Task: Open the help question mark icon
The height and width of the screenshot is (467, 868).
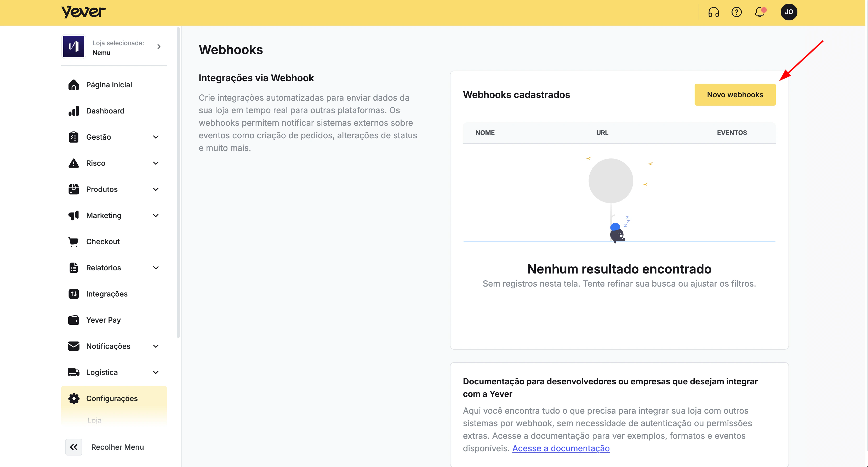Action: 736,12
